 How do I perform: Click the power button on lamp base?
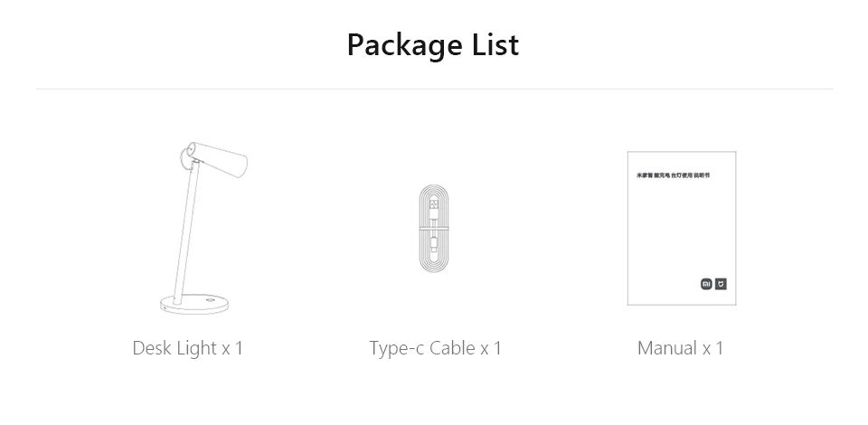(212, 300)
